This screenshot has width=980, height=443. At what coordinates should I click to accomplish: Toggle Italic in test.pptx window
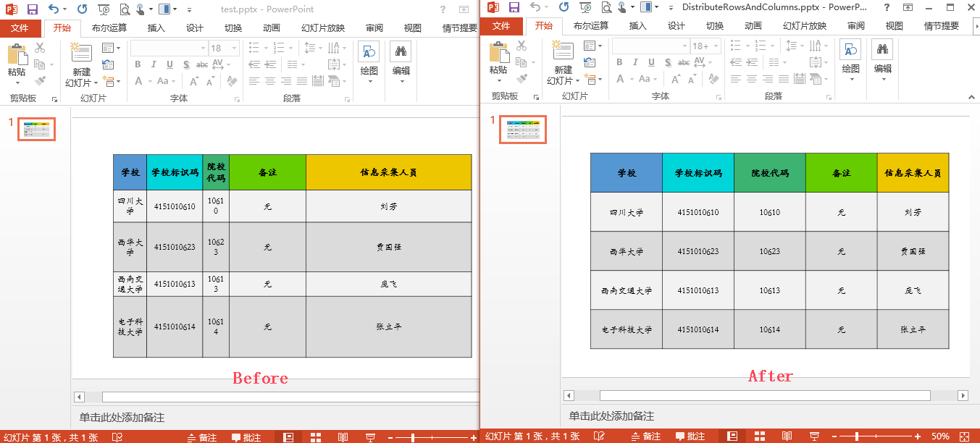pos(154,64)
